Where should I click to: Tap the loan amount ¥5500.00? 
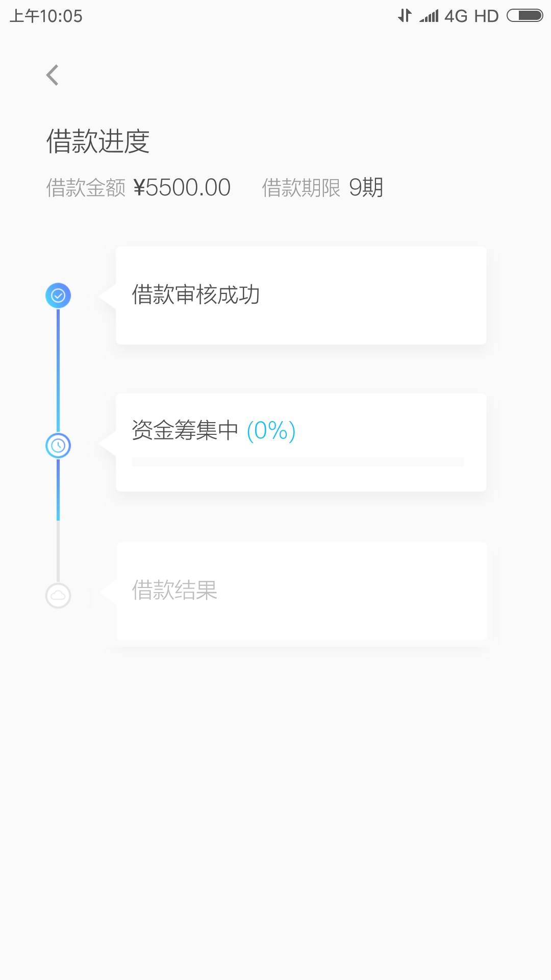click(x=182, y=187)
